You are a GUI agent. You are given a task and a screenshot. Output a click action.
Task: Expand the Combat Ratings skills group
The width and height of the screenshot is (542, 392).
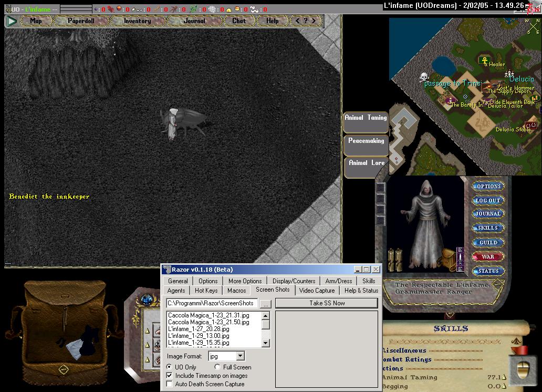tap(407, 359)
